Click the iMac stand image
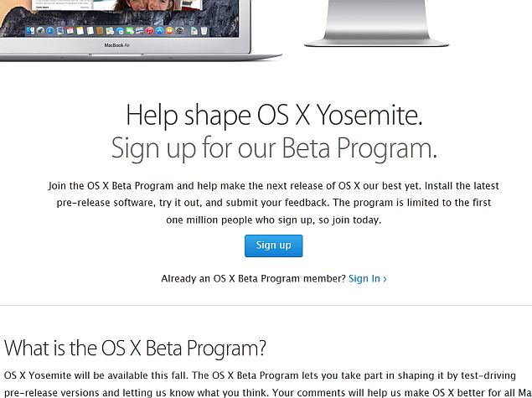532x398 pixels. click(x=377, y=23)
